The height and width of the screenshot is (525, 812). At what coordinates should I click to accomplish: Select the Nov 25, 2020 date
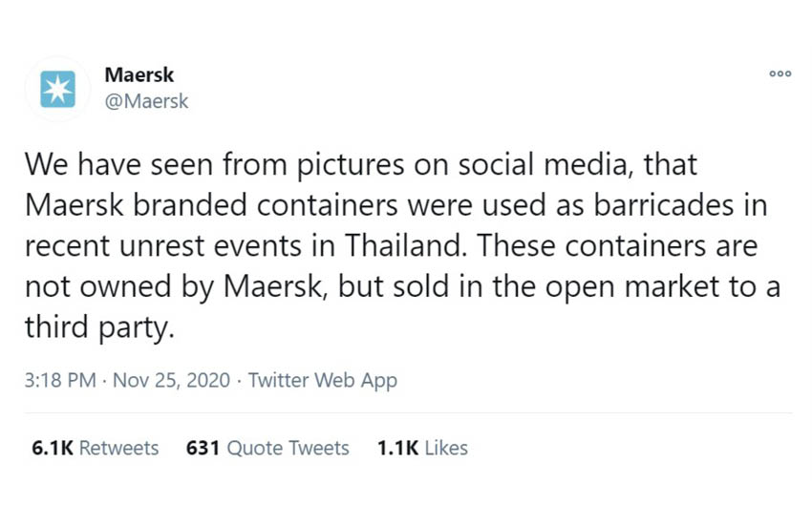(x=171, y=380)
